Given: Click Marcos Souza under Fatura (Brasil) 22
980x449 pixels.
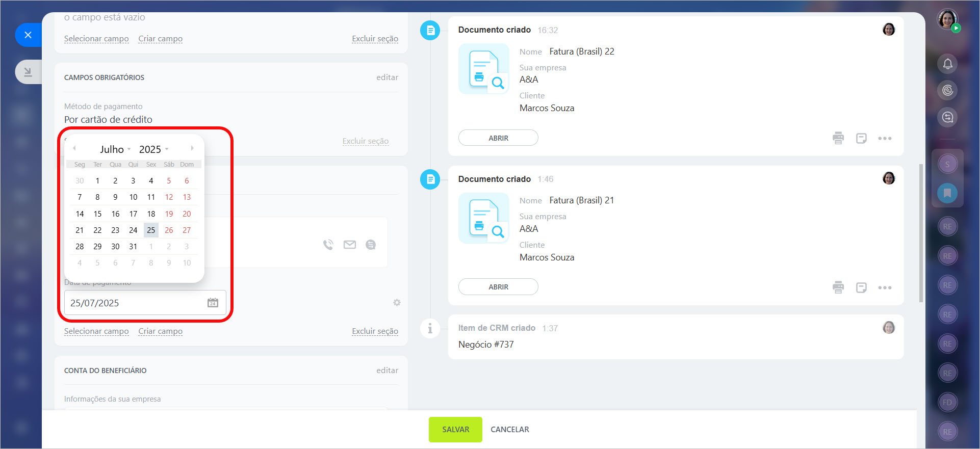Looking at the screenshot, I should pyautogui.click(x=547, y=108).
